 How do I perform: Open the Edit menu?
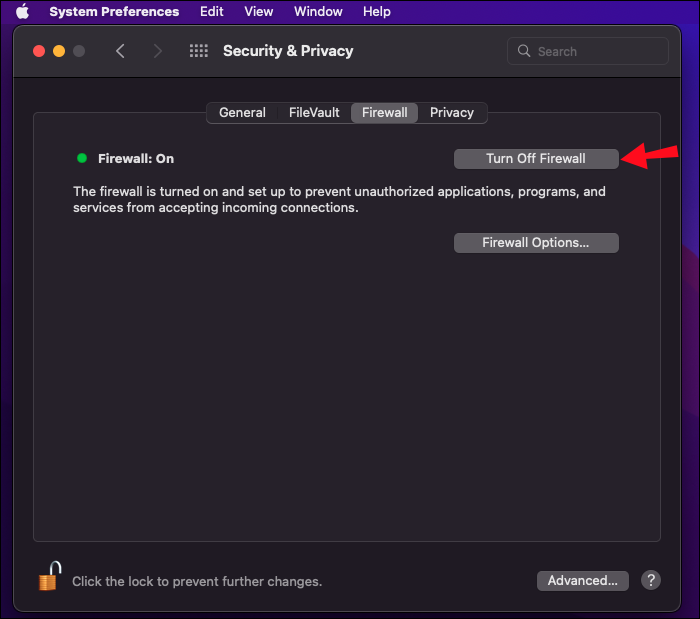pos(212,12)
